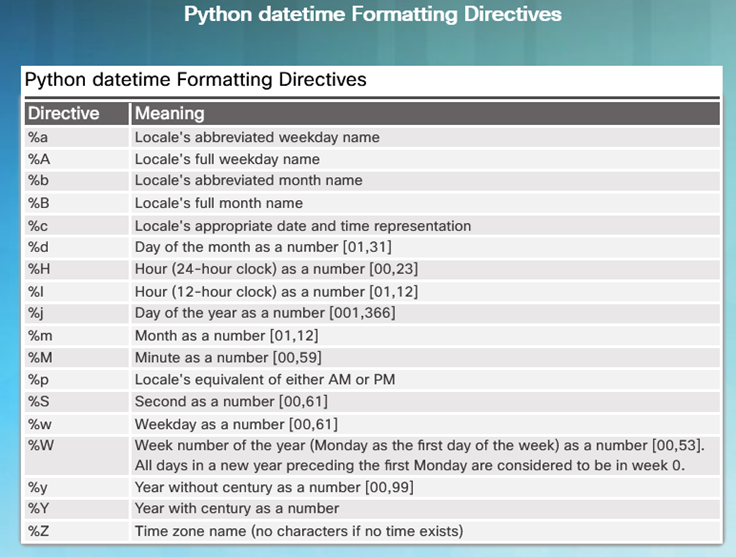Viewport: 736px width, 557px height.
Task: Click 'Year with century as a number'
Action: pyautogui.click(x=237, y=508)
